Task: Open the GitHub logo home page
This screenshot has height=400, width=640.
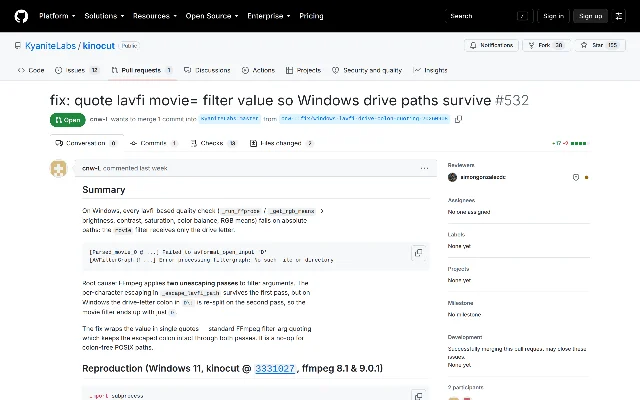Action: [21, 16]
